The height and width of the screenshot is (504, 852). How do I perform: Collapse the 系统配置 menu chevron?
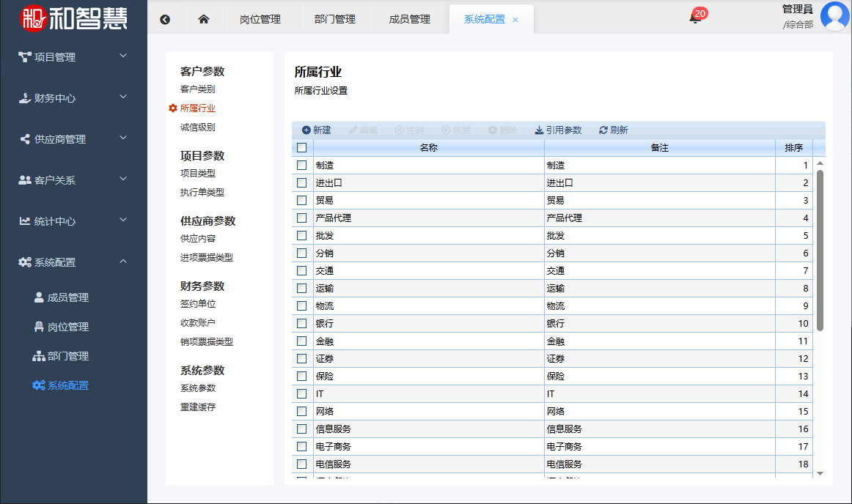click(123, 262)
